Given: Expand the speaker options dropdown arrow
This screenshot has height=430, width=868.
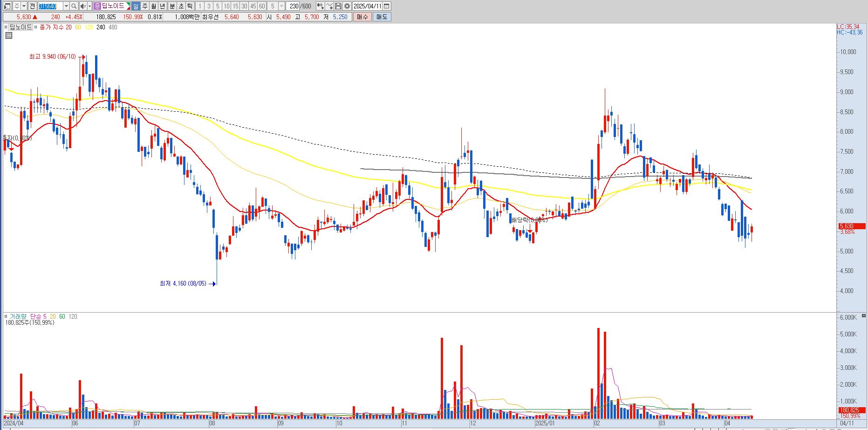Looking at the screenshot, I should pyautogui.click(x=89, y=6).
